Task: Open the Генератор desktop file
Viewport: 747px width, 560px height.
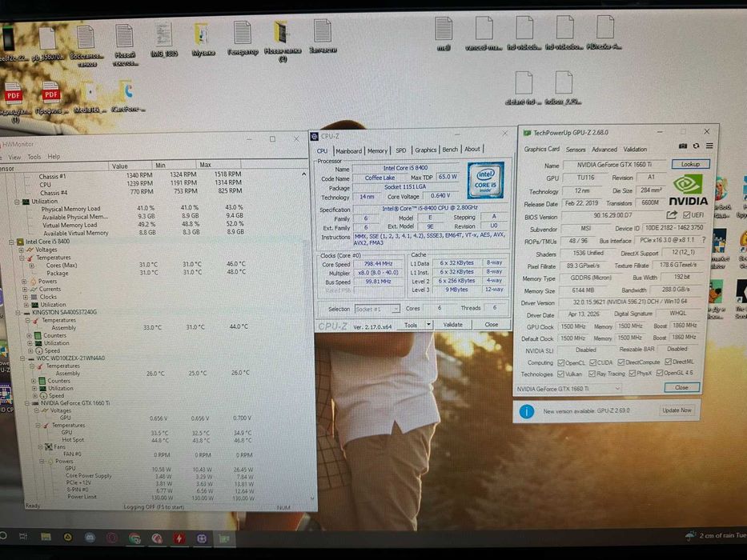Action: [x=243, y=38]
